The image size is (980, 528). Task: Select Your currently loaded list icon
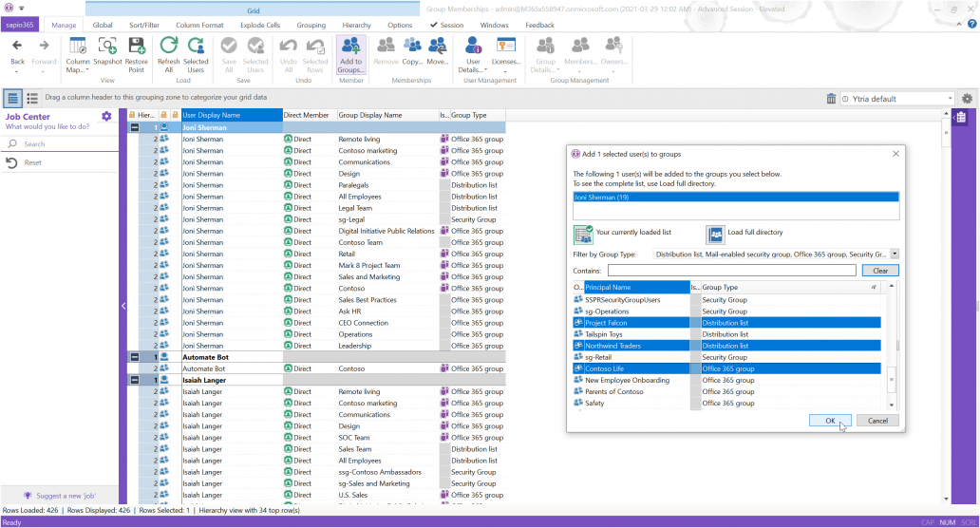click(x=583, y=235)
